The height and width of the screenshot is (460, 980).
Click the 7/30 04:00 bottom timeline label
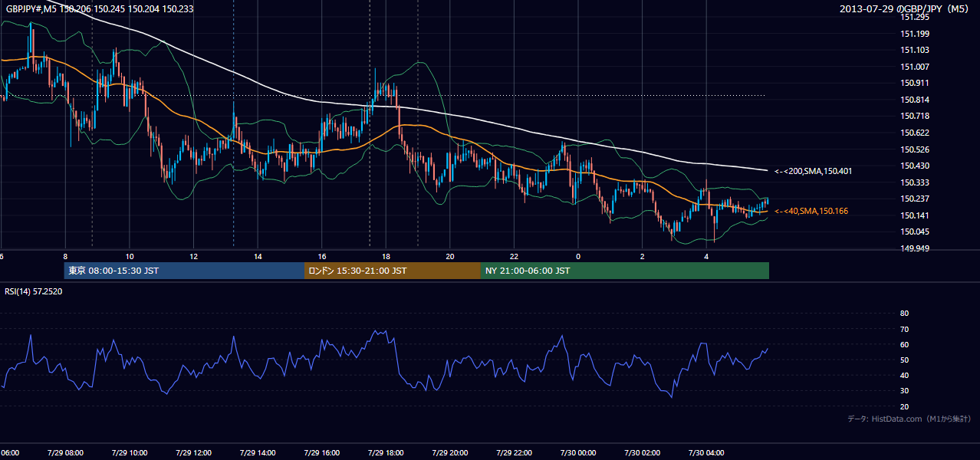(706, 452)
